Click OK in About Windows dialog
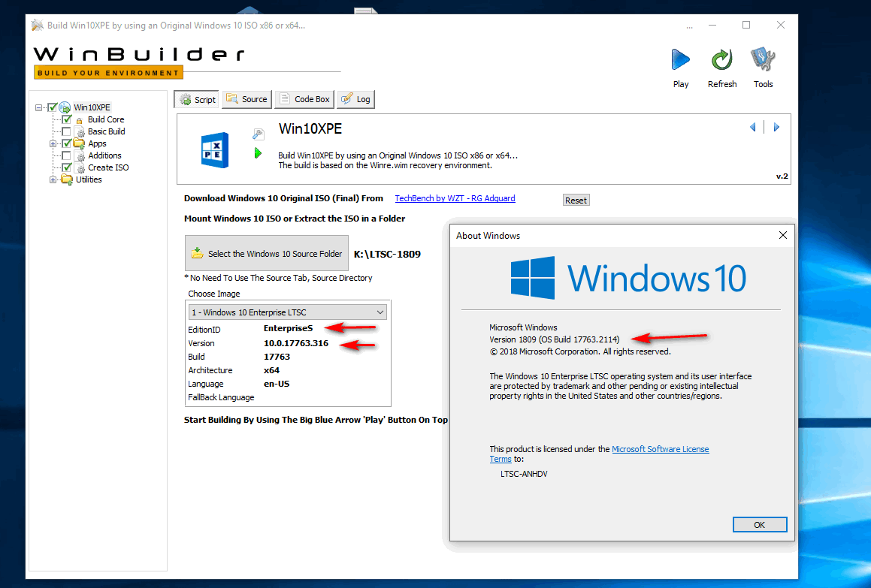The width and height of the screenshot is (871, 588). coord(759,525)
